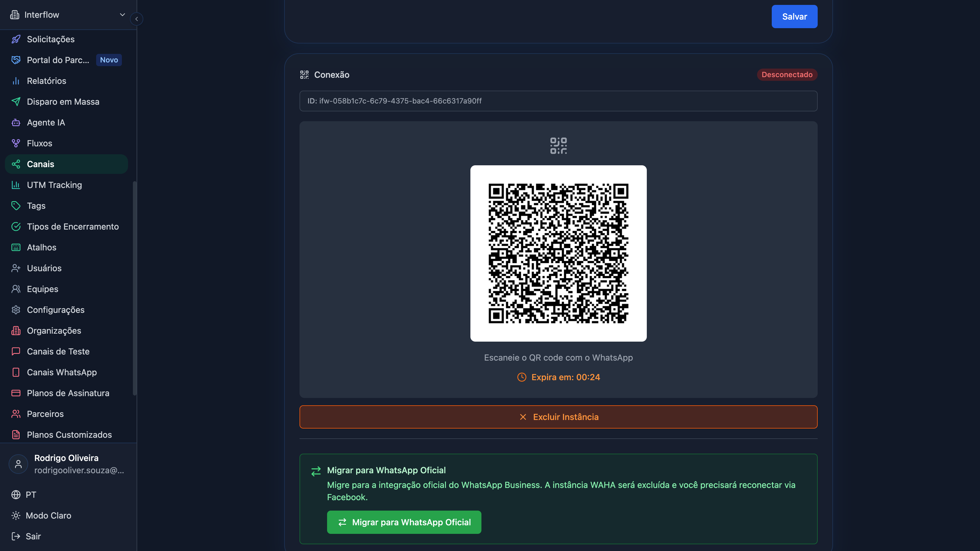The image size is (980, 551).
Task: Click the Atalhos keyboard icon
Action: pyautogui.click(x=16, y=248)
